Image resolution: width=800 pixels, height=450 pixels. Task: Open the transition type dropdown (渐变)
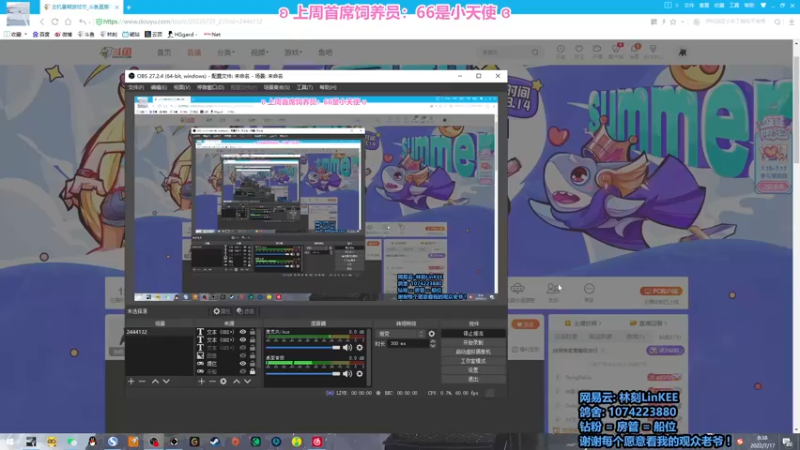pos(401,334)
